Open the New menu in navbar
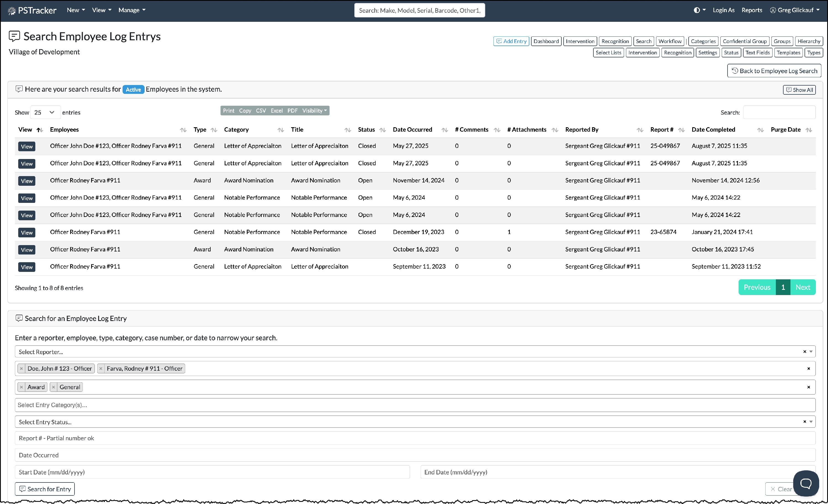Viewport: 828px width, 504px height. pos(76,10)
